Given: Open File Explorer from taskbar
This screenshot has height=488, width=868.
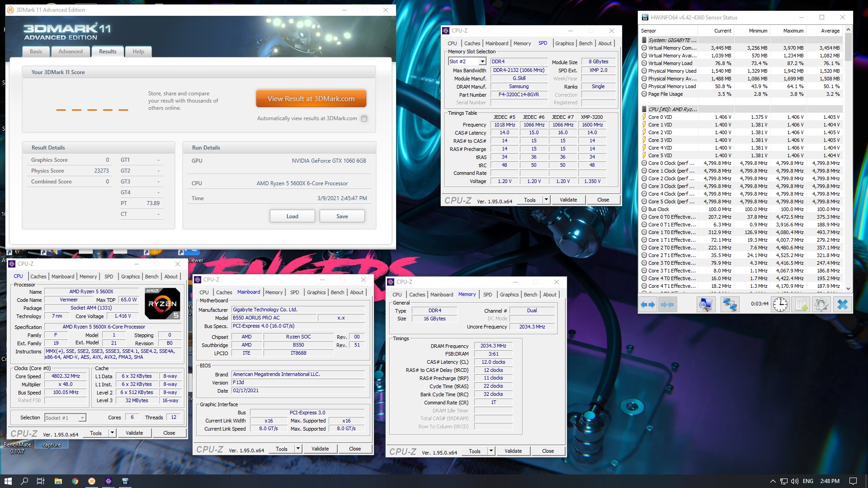Looking at the screenshot, I should coord(58,481).
